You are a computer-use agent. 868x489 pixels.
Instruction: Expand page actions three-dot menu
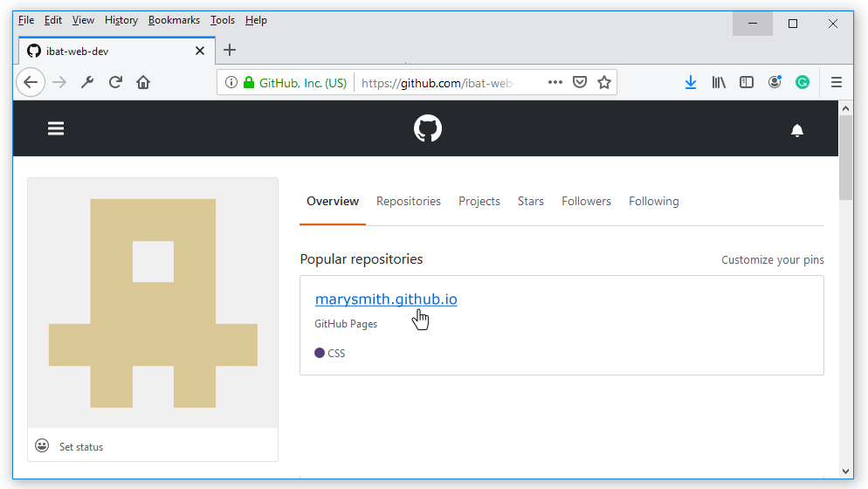point(555,82)
